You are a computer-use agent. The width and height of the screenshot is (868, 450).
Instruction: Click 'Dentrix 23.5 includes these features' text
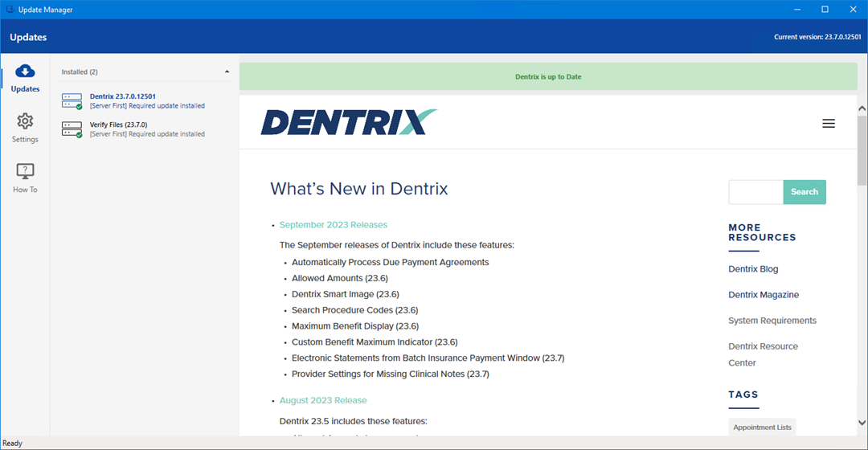coord(353,421)
